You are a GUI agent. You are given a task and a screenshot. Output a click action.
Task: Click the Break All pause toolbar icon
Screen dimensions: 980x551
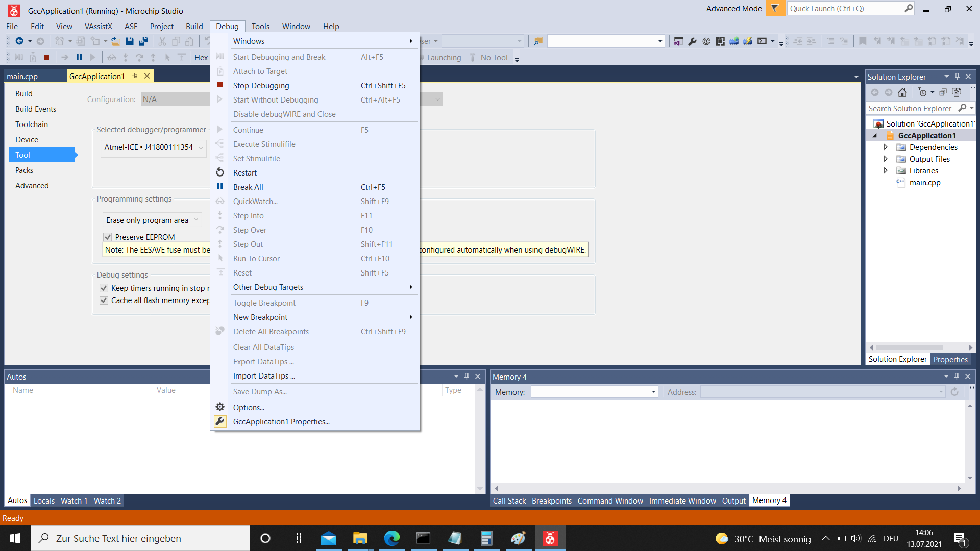(x=79, y=57)
